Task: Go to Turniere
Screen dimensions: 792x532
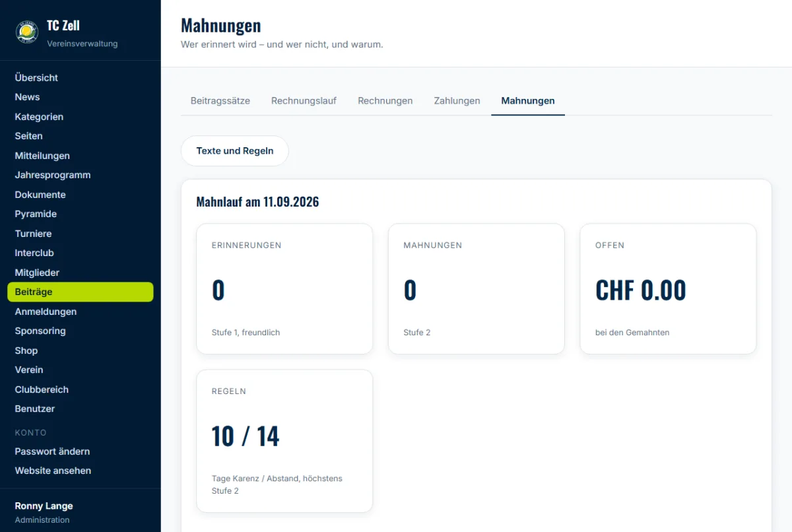Action: pos(80,233)
